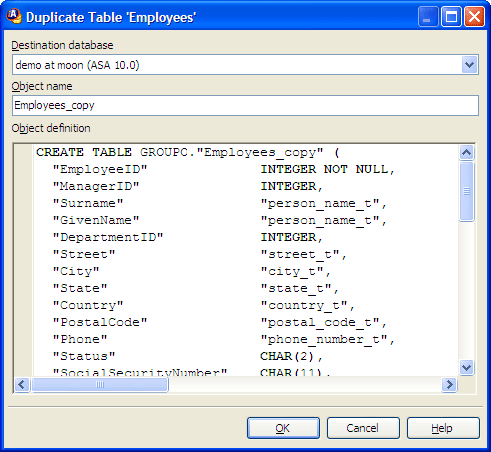Click the Cancel button
Image resolution: width=491 pixels, height=452 pixels.
[x=363, y=428]
